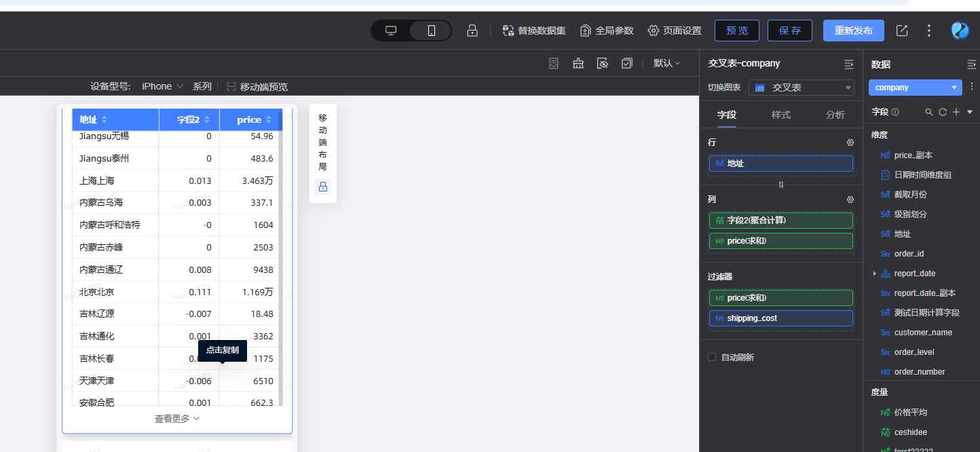
Task: Click the 行 row settings gear icon
Action: 850,143
